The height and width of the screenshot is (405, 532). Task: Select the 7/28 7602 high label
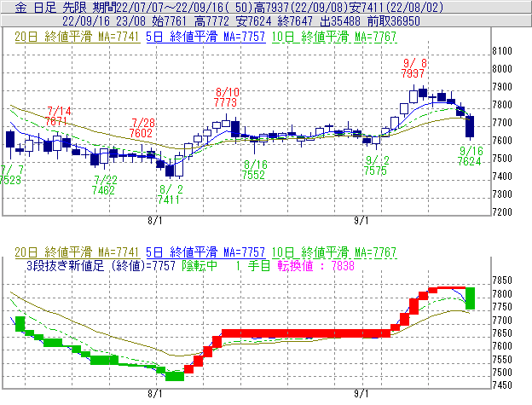pos(142,128)
